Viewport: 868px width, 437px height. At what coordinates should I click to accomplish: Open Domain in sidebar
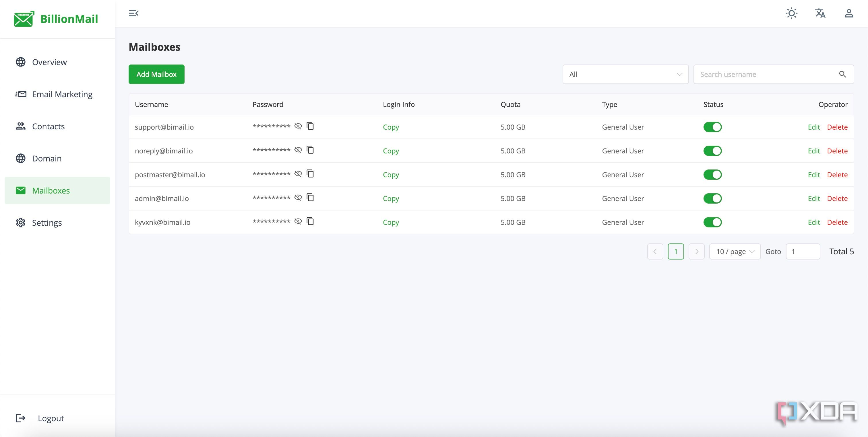(57, 158)
